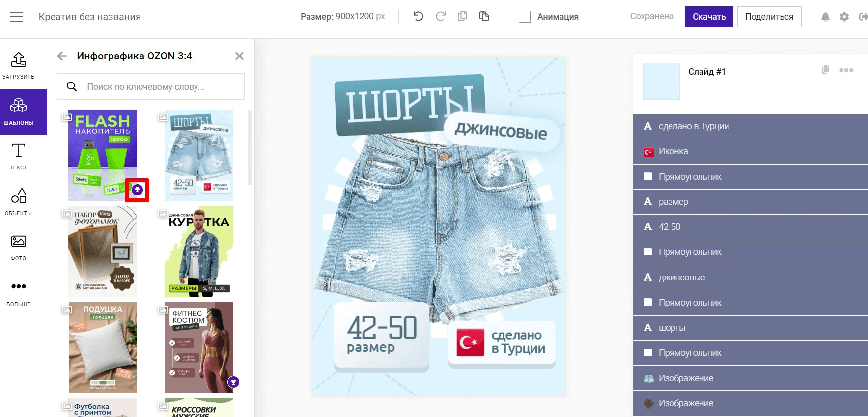Viewport: 868px width, 417px height.
Task: Duplicate Слайд #1 with copy icon
Action: click(825, 70)
